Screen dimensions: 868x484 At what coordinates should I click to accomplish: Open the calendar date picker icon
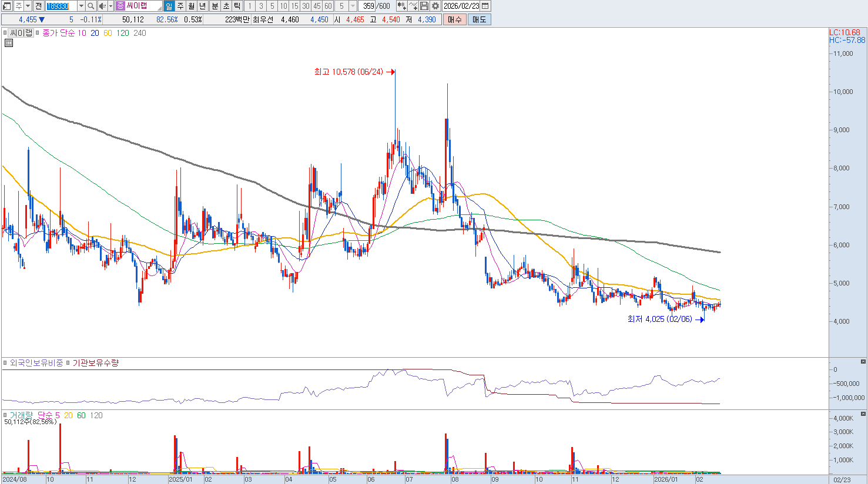(x=485, y=6)
